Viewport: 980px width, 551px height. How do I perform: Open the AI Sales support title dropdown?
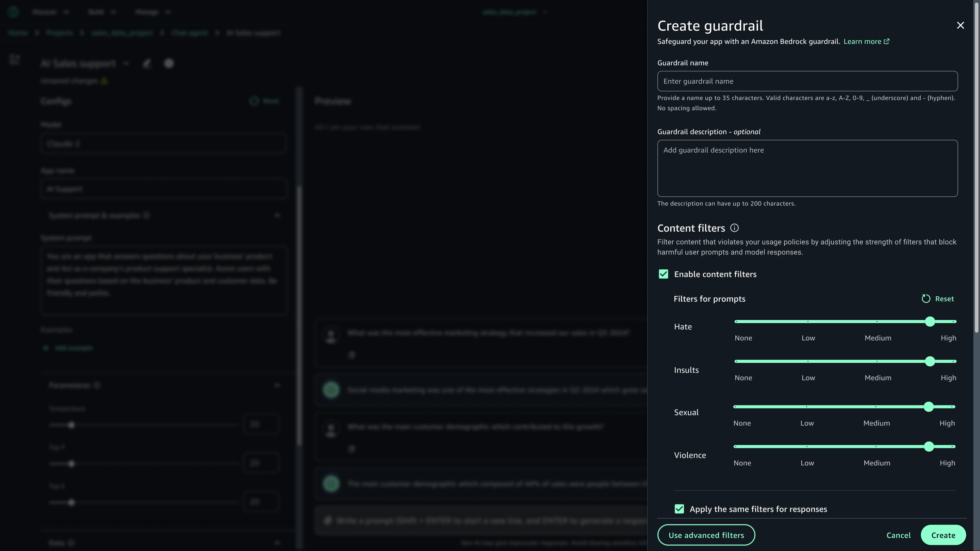pyautogui.click(x=127, y=64)
